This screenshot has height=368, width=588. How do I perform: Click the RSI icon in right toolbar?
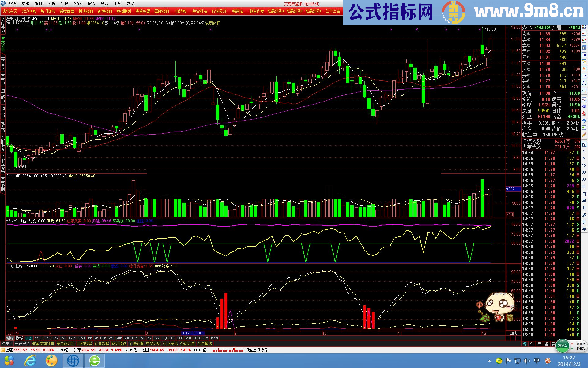point(584,106)
